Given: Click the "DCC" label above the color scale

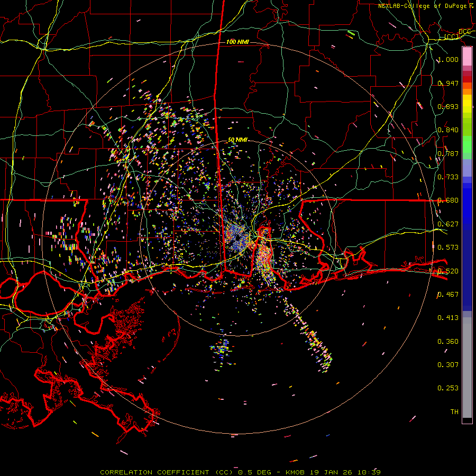Looking at the screenshot, I should tap(464, 32).
